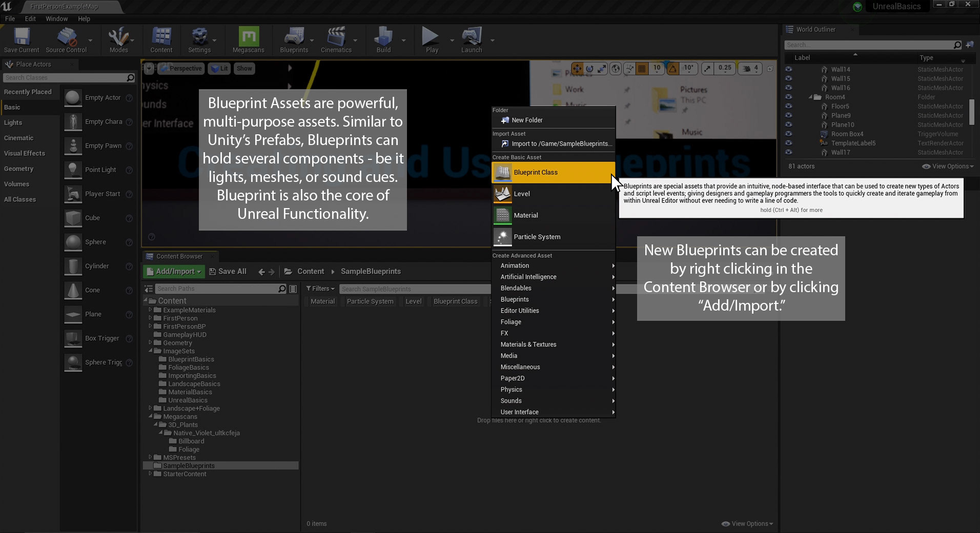Click the Point Light actor entry
The width and height of the screenshot is (980, 533).
(x=98, y=170)
